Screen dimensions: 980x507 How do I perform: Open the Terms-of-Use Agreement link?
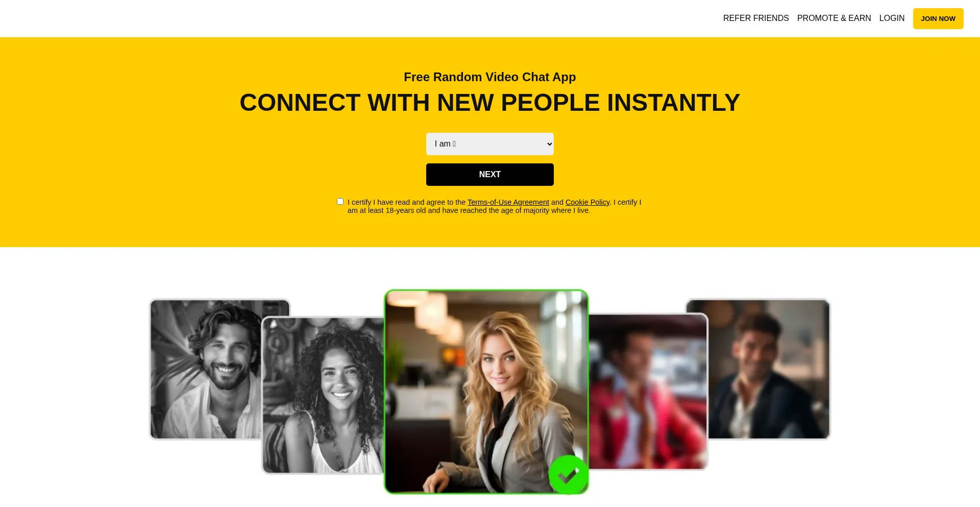click(x=508, y=202)
